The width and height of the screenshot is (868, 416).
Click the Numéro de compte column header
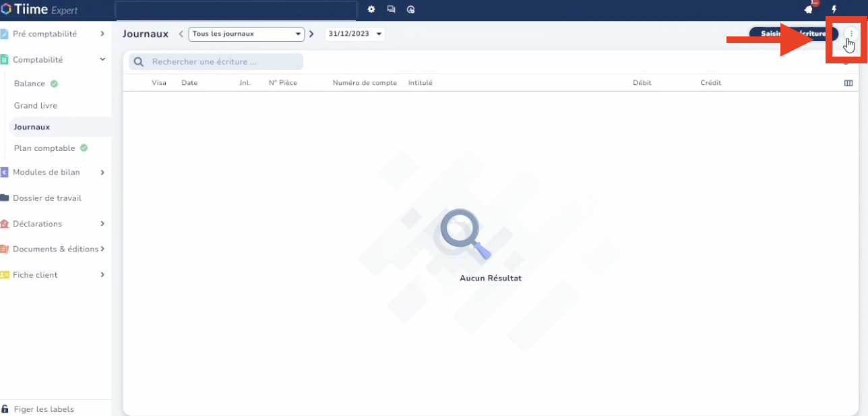click(365, 83)
